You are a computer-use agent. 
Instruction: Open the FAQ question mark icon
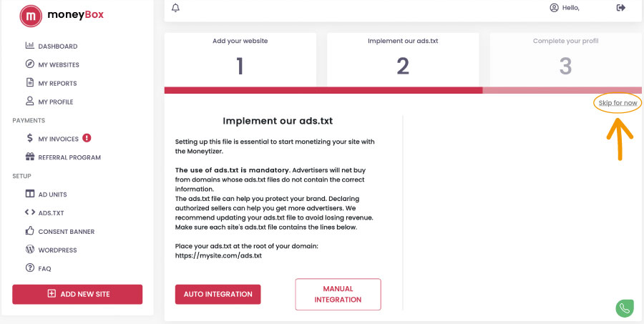(29, 267)
